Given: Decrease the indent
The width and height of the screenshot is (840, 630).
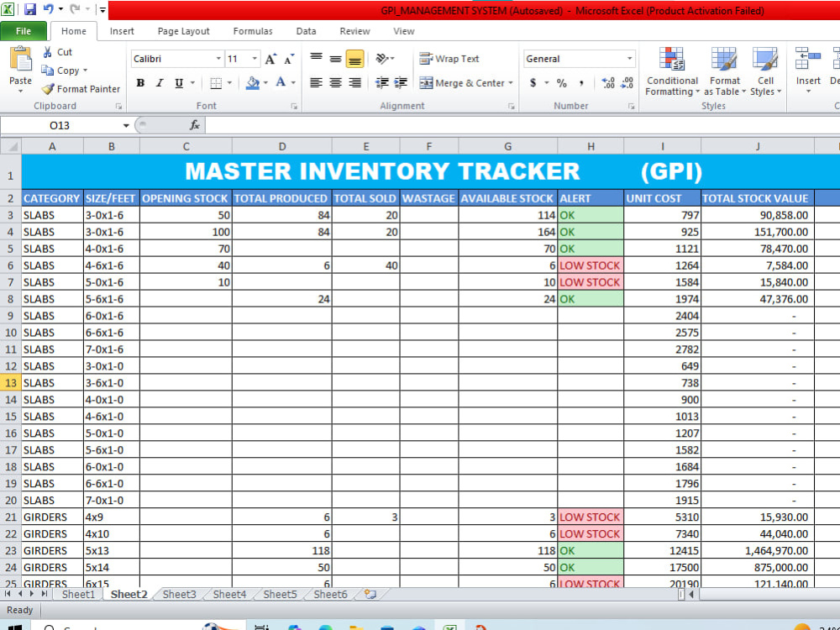Looking at the screenshot, I should tap(382, 83).
